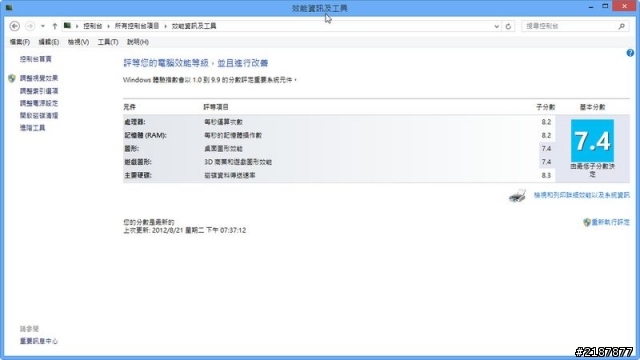The width and height of the screenshot is (640, 360).
Task: Open 進階工具 in the sidebar
Action: coord(32,128)
